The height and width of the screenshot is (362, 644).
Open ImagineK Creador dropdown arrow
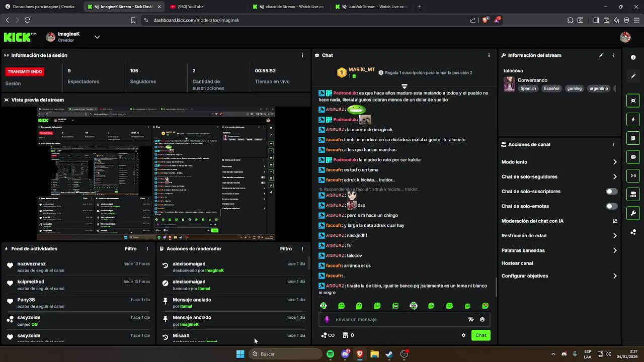pos(97,37)
